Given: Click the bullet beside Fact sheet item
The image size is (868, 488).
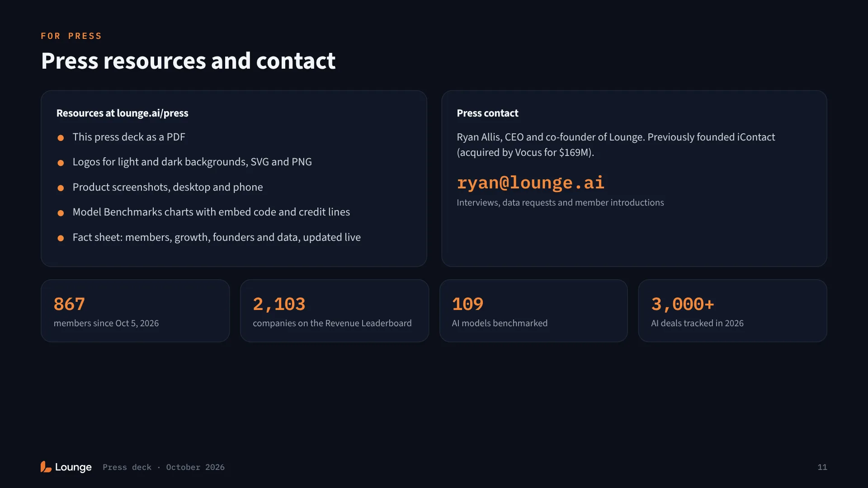Looking at the screenshot, I should [x=61, y=238].
